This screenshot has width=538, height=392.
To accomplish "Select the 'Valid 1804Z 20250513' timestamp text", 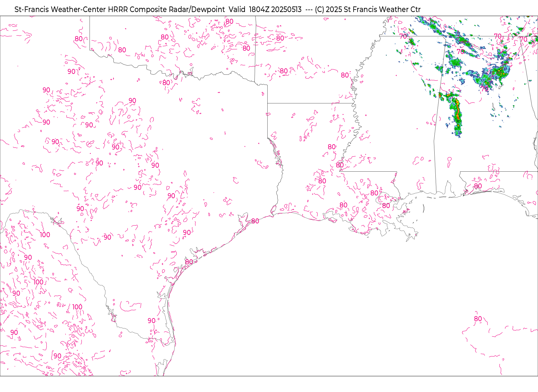I will tap(265, 10).
